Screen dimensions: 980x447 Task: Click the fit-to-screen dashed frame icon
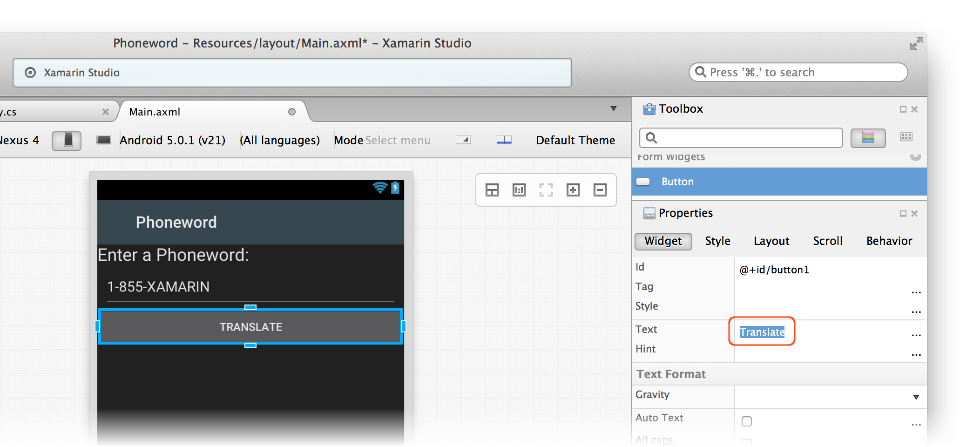[546, 190]
